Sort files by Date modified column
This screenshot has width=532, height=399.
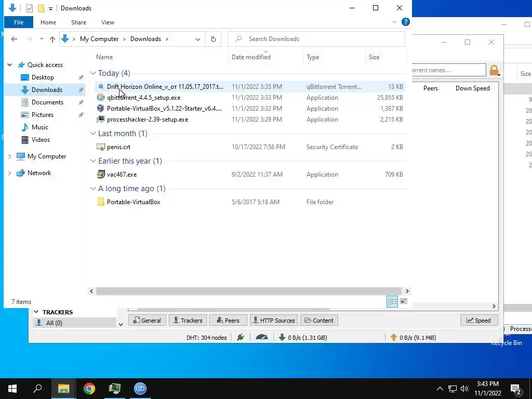pos(251,57)
